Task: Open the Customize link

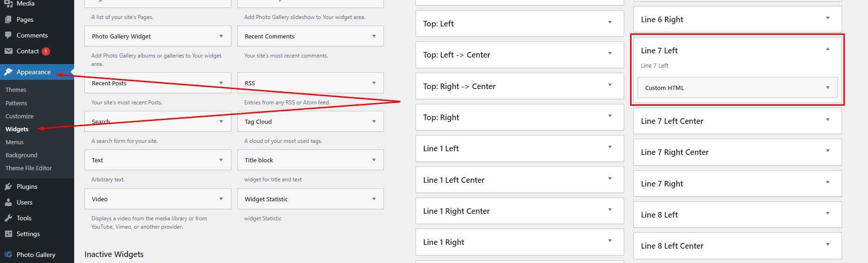Action: pos(19,116)
